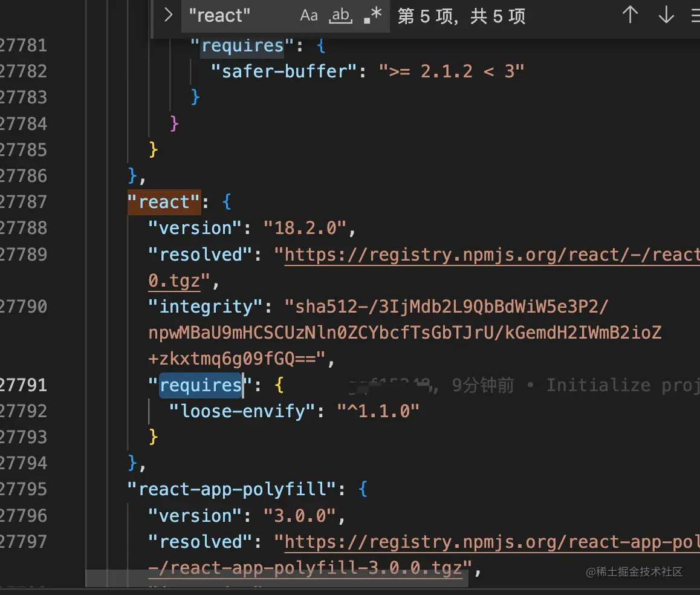Click the yellow closing brace on line 27793
The height and width of the screenshot is (595, 700).
153,437
